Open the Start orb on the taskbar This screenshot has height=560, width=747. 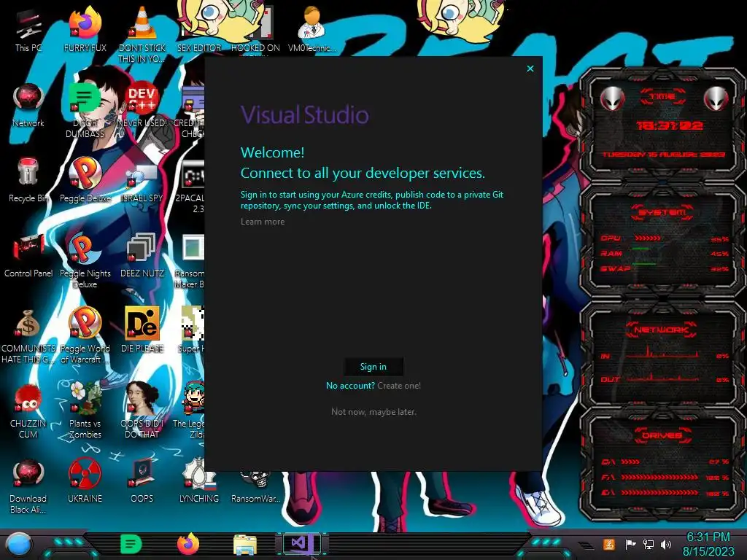[19, 545]
